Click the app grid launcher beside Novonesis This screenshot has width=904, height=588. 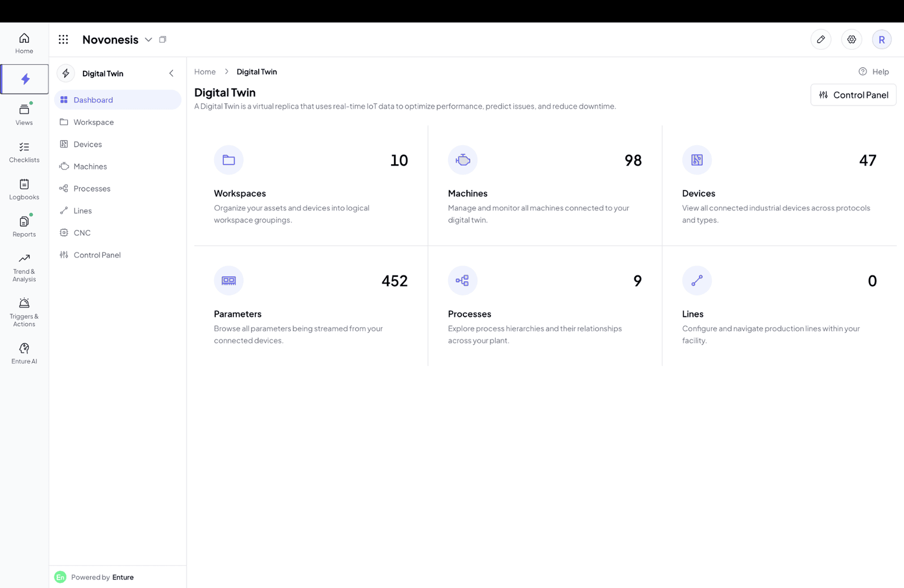point(63,40)
